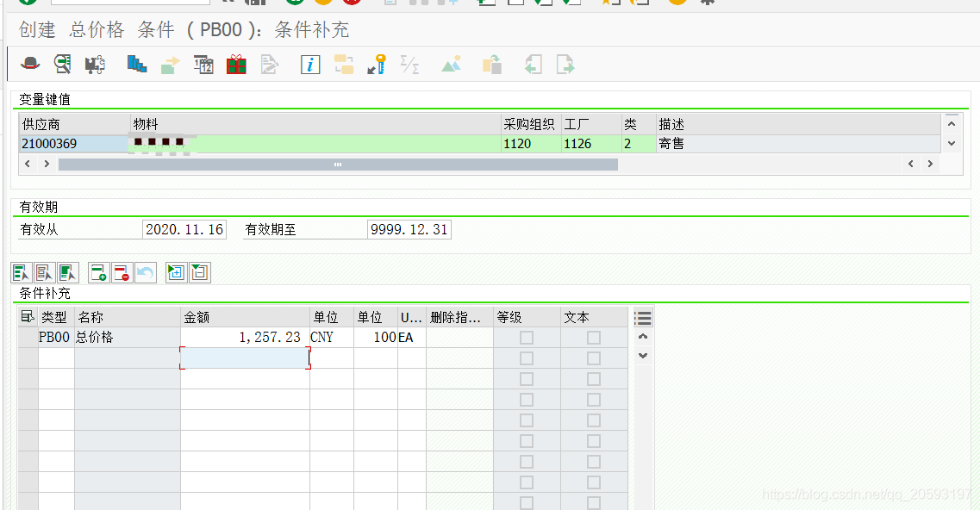This screenshot has height=510, width=980.
Task: Open validity periods calendar icon
Action: tap(203, 65)
